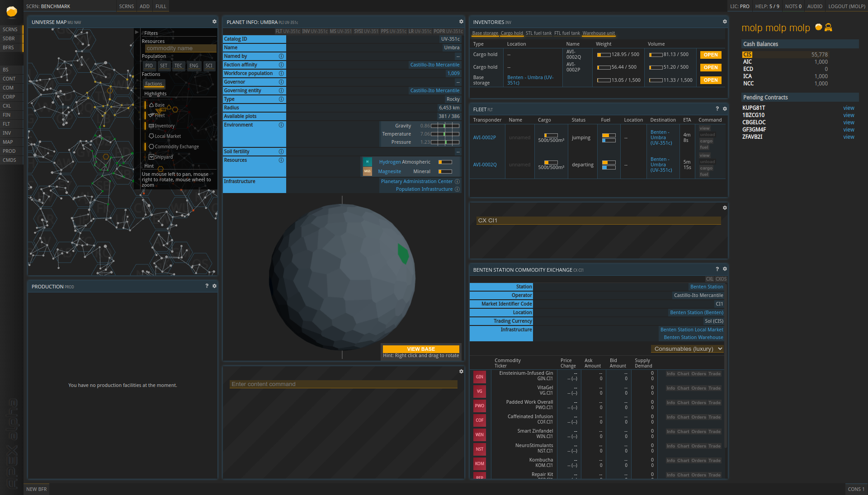Click the Inventory (INV) sidebar icon
Screen dimensions: 868x495
8,132
